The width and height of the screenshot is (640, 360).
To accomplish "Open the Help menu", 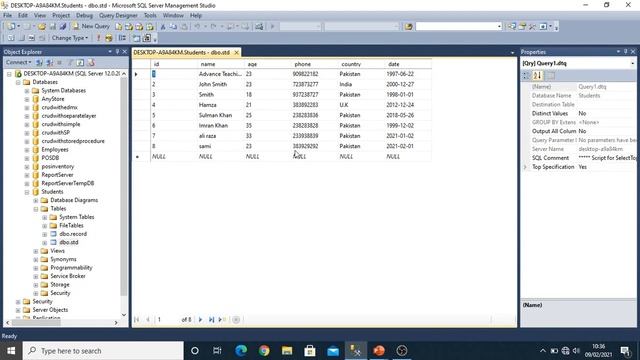I will [x=196, y=16].
